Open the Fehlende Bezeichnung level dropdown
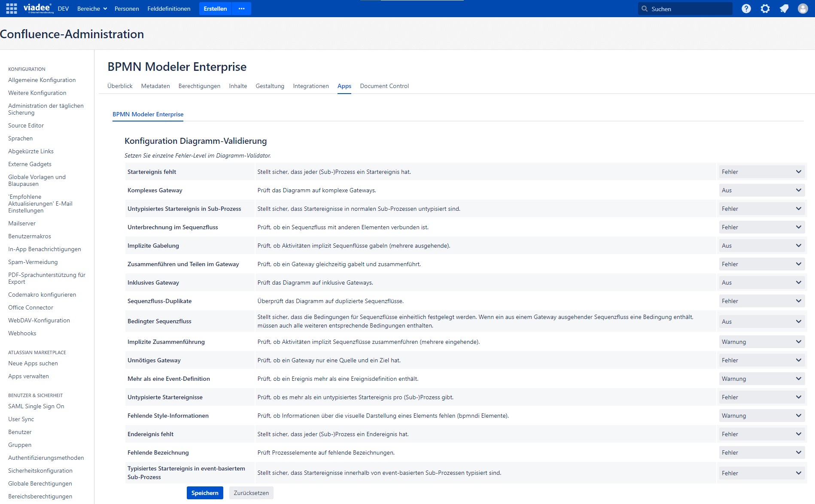Viewport: 815px width, 504px height. (x=762, y=452)
